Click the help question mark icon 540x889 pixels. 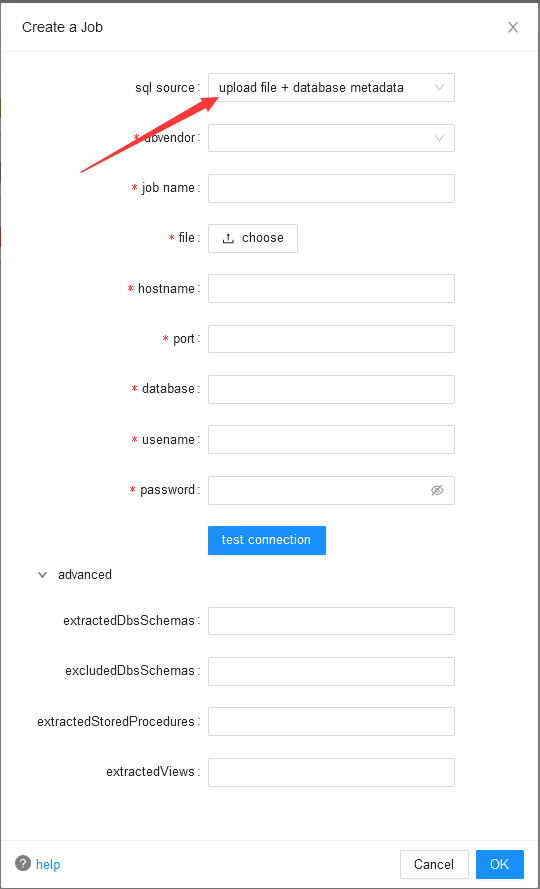pos(23,863)
